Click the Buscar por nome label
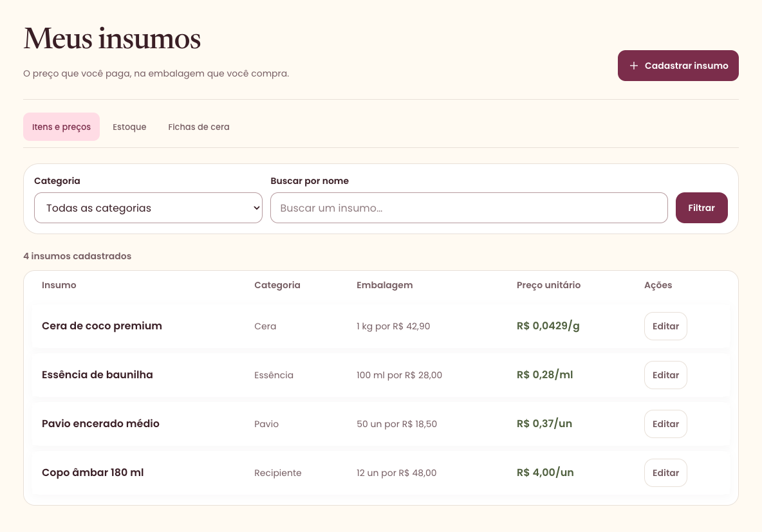The image size is (762, 532). click(x=310, y=181)
